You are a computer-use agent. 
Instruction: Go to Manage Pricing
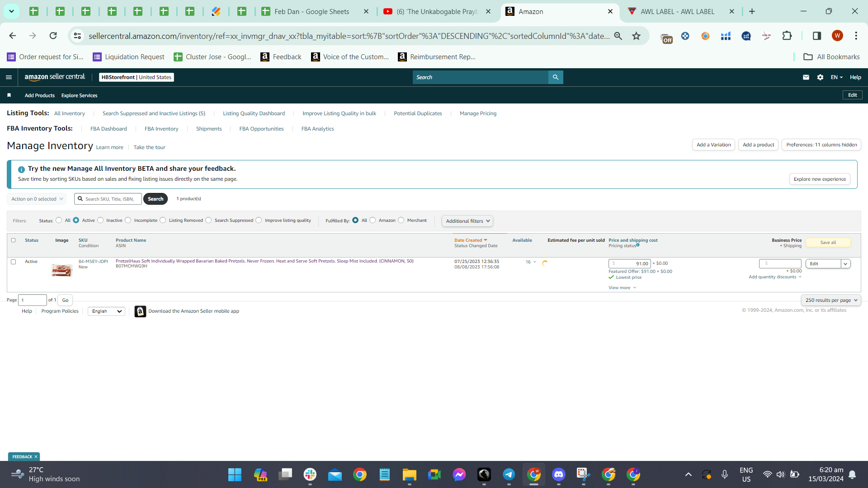478,113
